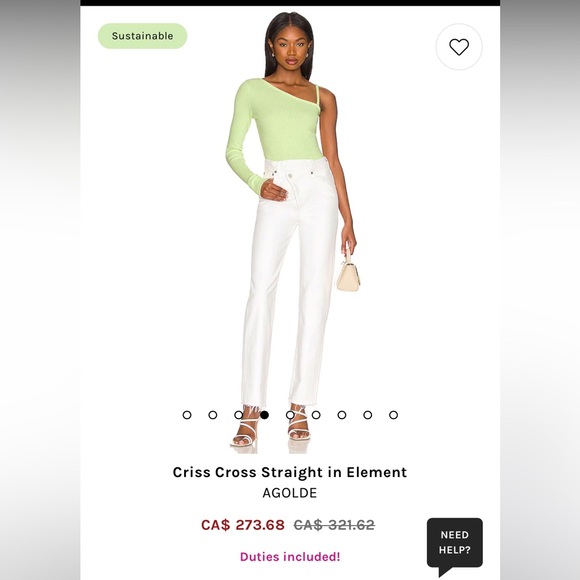This screenshot has height=580, width=580.
Task: Open the Criss Cross Straight in Element title
Action: tap(290, 472)
